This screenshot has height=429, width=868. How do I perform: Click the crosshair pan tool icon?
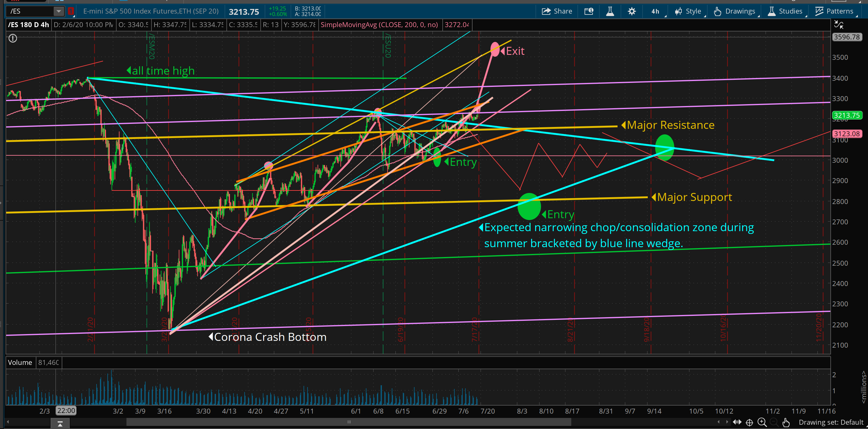click(749, 422)
